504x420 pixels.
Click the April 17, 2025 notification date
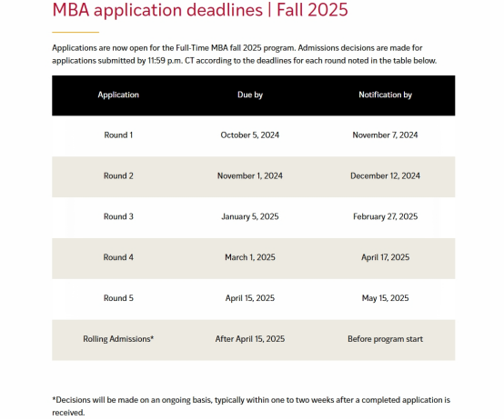point(385,257)
